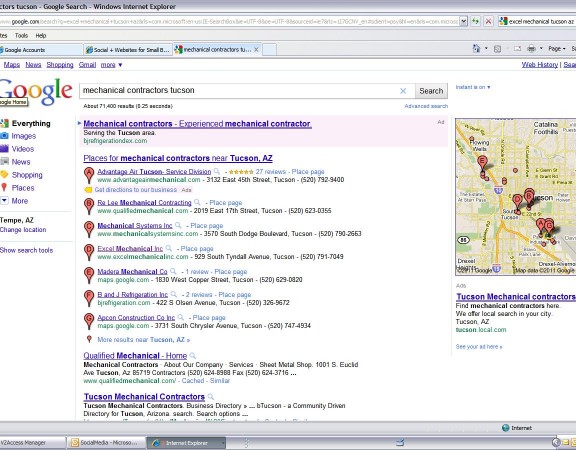
Task: Open the Page menu dropdown
Action: click(557, 48)
